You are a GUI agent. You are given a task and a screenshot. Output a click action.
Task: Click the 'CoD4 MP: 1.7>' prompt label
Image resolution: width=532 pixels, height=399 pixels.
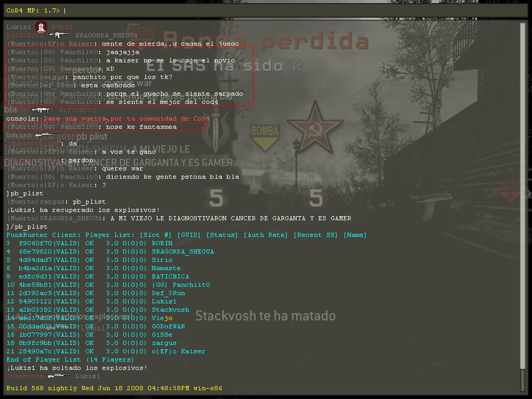pos(33,10)
